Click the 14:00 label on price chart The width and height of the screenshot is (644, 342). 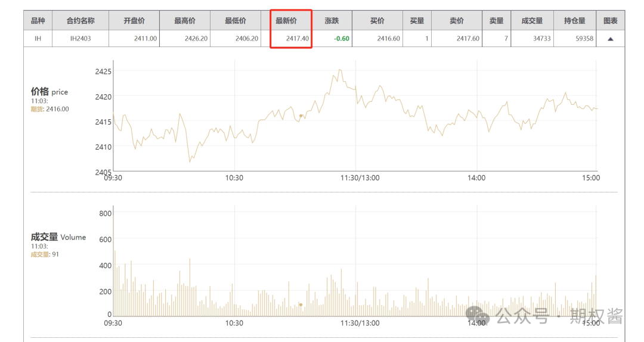coord(476,178)
